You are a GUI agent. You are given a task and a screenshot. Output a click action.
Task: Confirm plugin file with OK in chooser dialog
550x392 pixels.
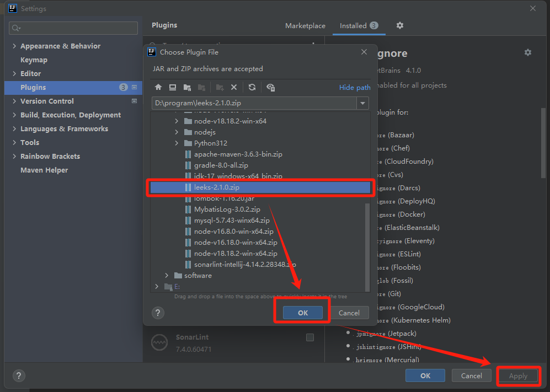(x=303, y=313)
